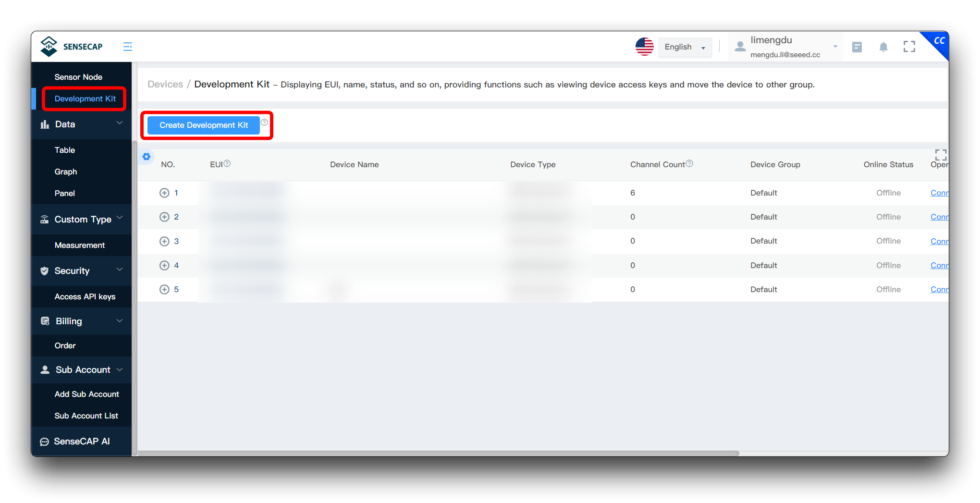Click the operation link in row 1
The width and height of the screenshot is (980, 503).
click(x=939, y=193)
